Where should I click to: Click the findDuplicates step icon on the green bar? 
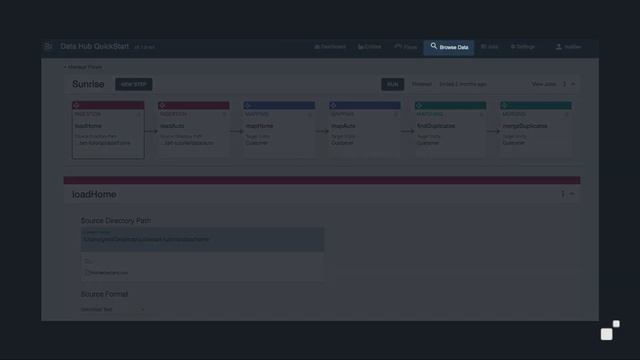point(419,105)
